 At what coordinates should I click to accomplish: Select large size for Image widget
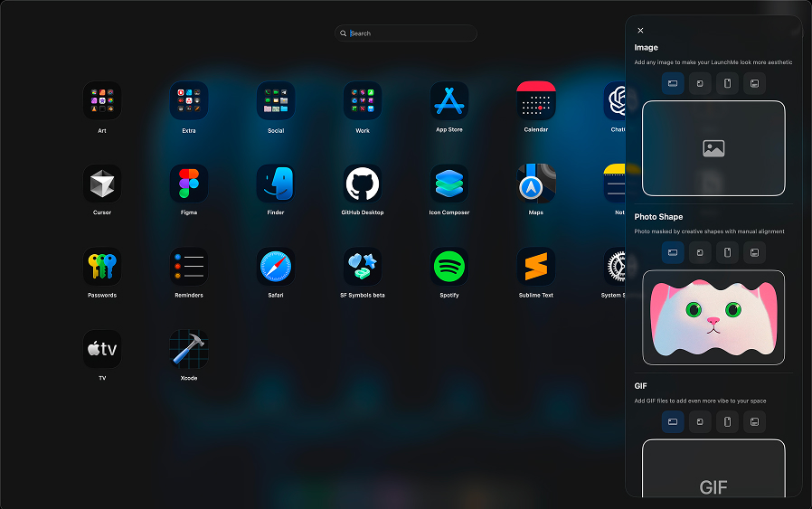point(754,83)
